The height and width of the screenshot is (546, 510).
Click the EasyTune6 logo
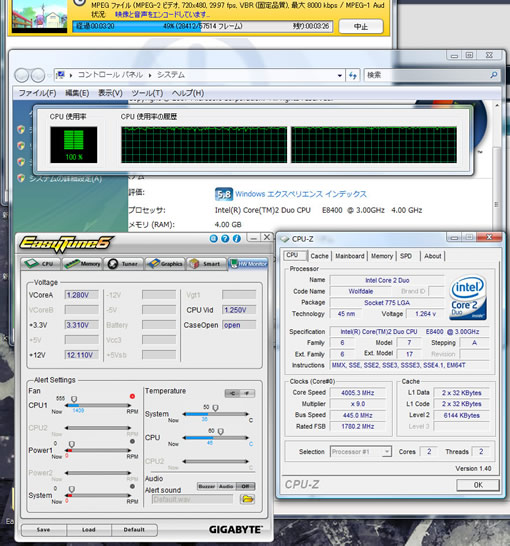[x=66, y=243]
